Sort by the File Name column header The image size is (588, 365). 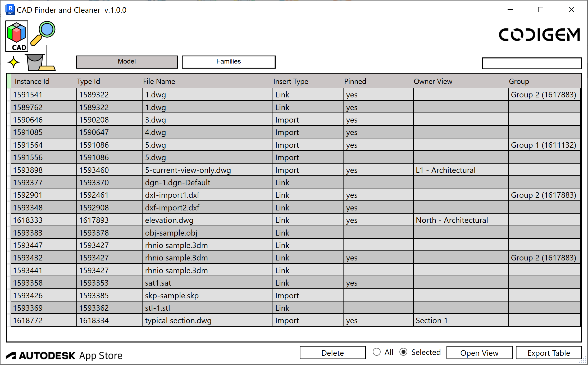pos(159,81)
